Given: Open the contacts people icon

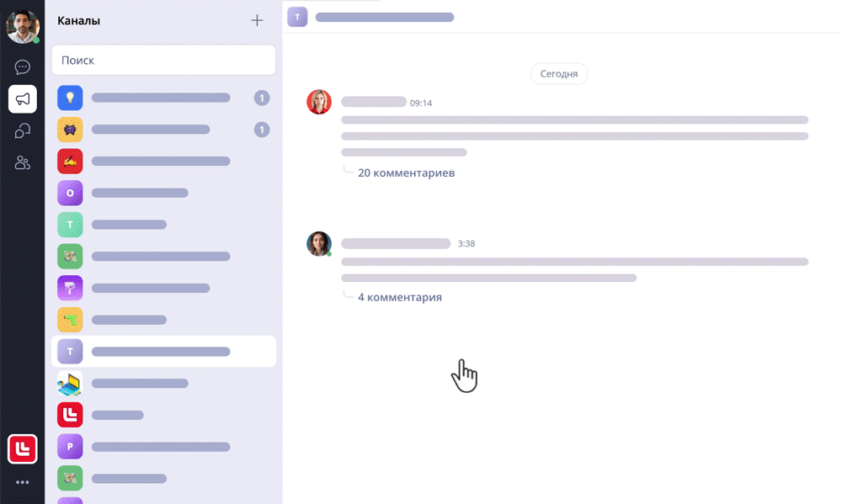Looking at the screenshot, I should [x=22, y=162].
